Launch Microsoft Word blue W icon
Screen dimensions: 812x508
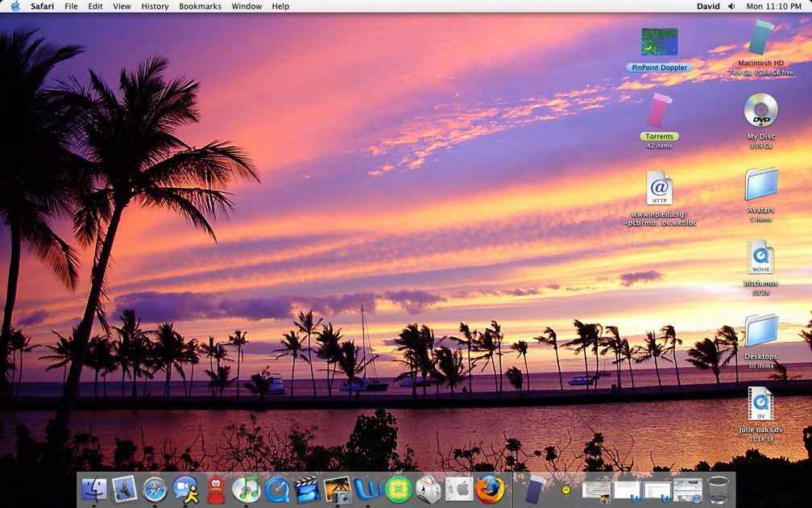pos(368,490)
